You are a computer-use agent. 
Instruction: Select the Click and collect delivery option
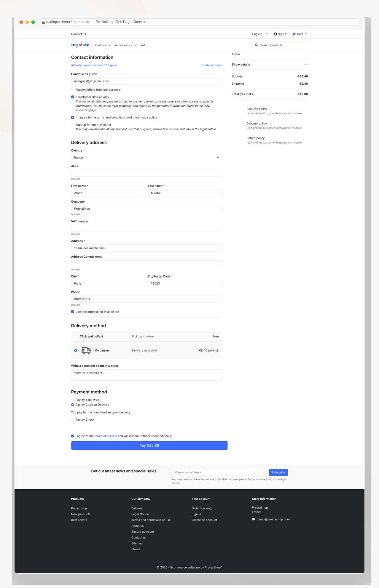(x=76, y=337)
